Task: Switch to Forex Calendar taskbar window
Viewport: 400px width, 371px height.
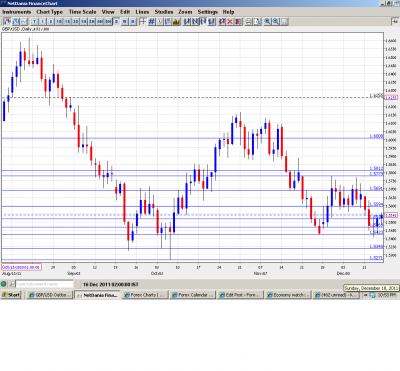Action: pos(193,295)
